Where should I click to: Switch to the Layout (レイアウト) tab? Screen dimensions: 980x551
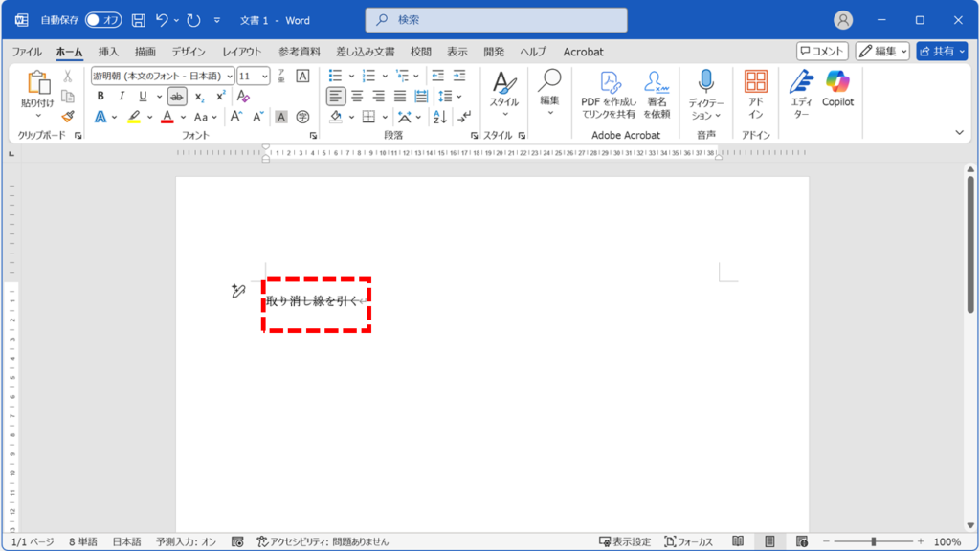(x=242, y=52)
